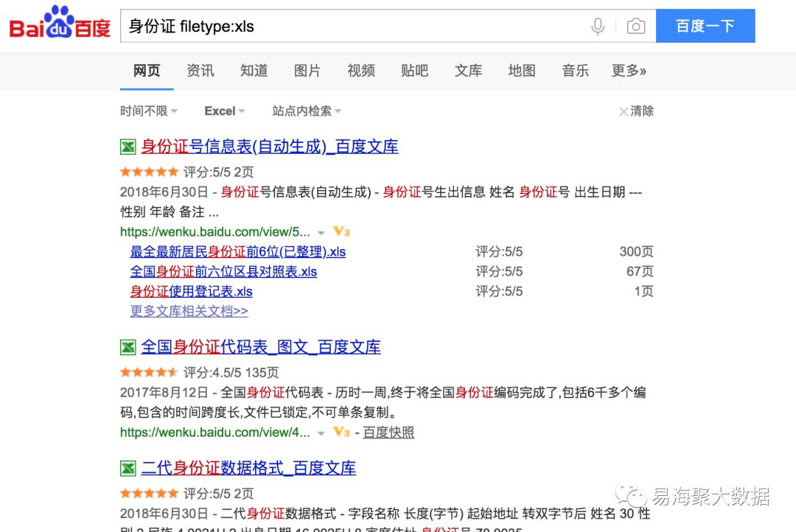796x532 pixels.
Task: Open the 图片 tab
Action: [x=307, y=71]
